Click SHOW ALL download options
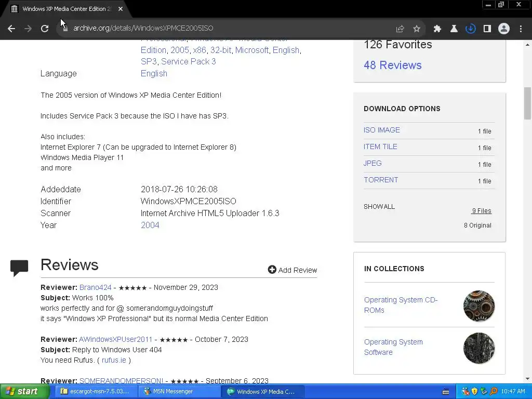Viewport: 532px width, 399px height. 379,207
